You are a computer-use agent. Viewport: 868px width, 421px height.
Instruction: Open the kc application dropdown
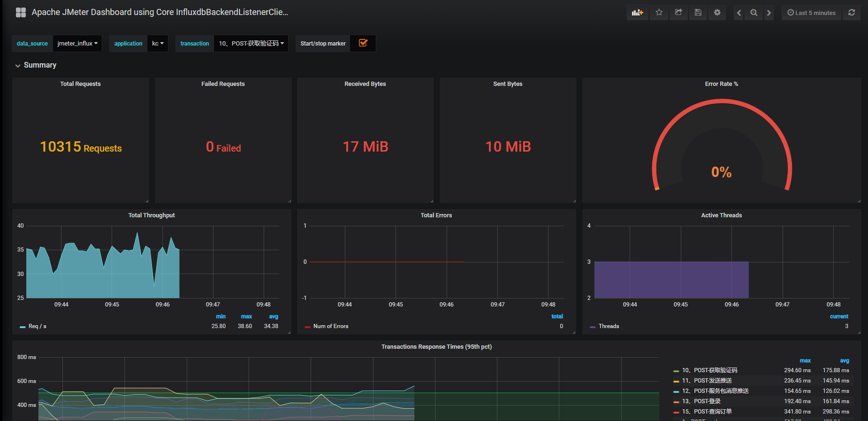(158, 44)
